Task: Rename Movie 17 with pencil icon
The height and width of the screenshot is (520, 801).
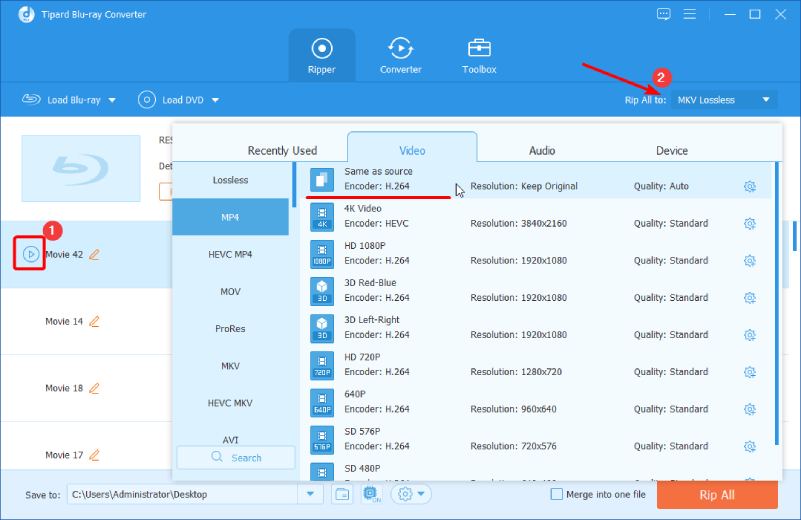Action: pos(95,455)
